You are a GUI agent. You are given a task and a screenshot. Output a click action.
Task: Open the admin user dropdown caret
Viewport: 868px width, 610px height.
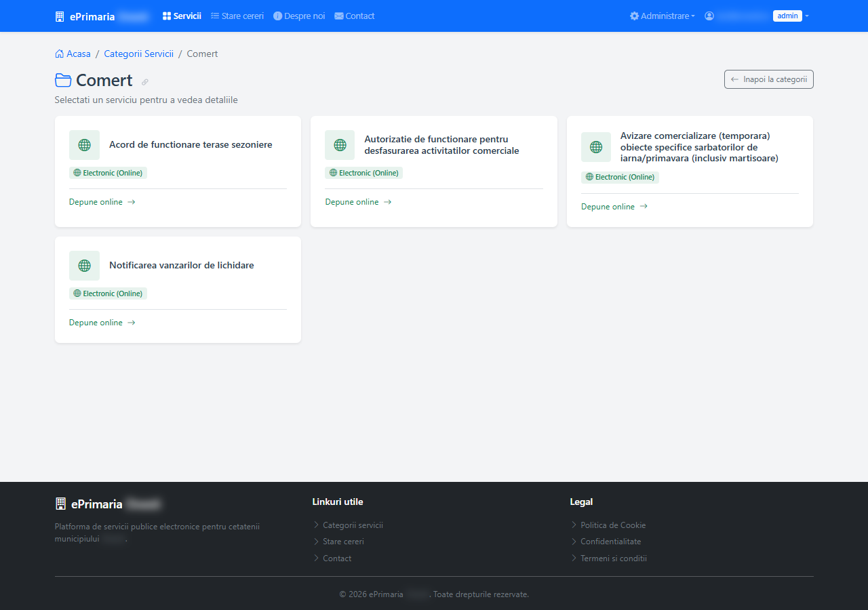807,16
